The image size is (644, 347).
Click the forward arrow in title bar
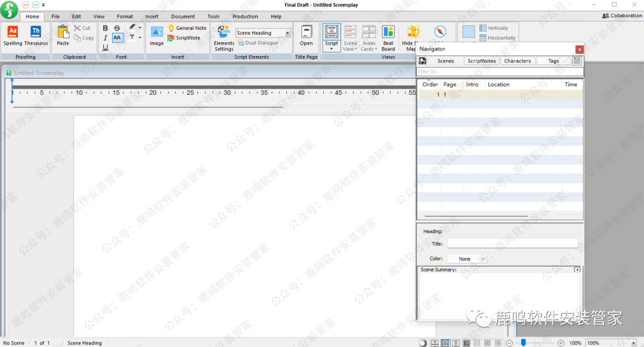(35, 5)
